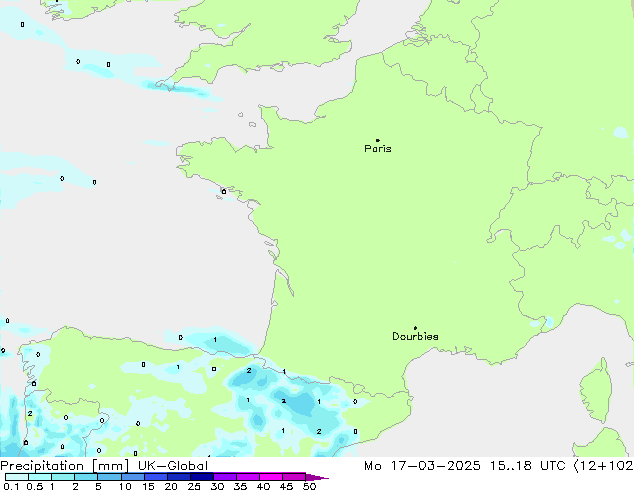The image size is (634, 490).
Task: Click the legend value label '20'
Action: [171, 486]
